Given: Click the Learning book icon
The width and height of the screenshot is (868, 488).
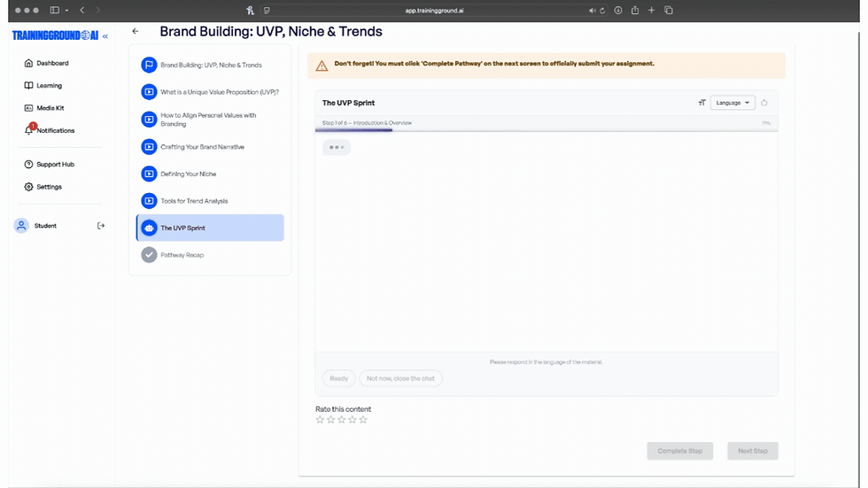Looking at the screenshot, I should (x=28, y=85).
